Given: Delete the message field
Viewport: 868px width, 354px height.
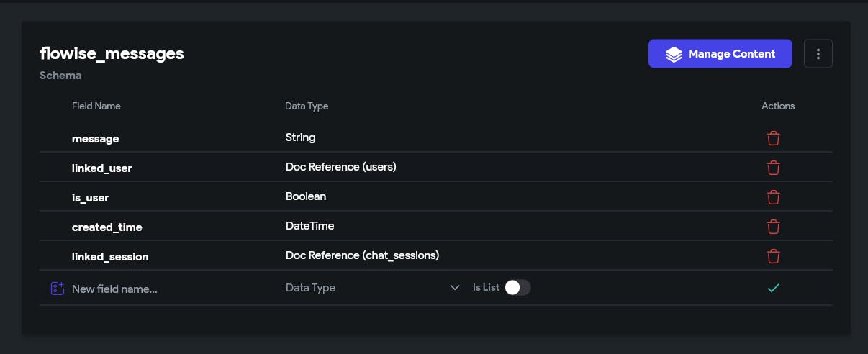Looking at the screenshot, I should point(773,138).
